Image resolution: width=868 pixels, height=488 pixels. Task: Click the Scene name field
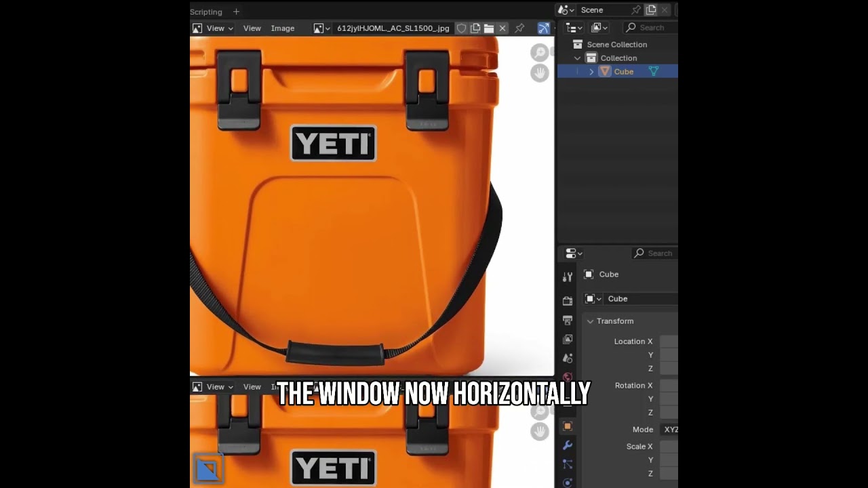[604, 10]
